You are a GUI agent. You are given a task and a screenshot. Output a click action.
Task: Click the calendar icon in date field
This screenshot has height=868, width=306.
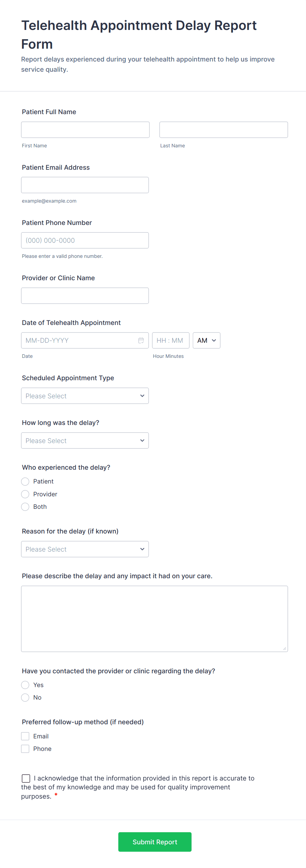[x=141, y=340]
